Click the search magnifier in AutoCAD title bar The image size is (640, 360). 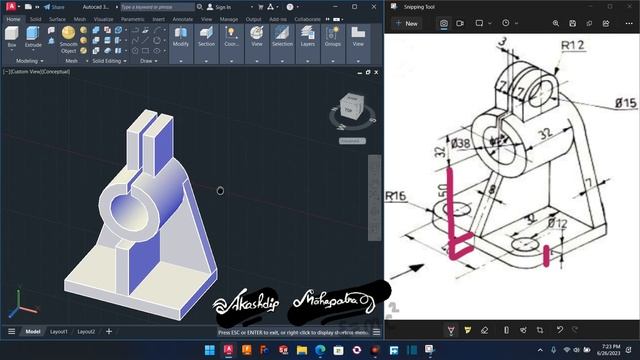click(x=200, y=7)
